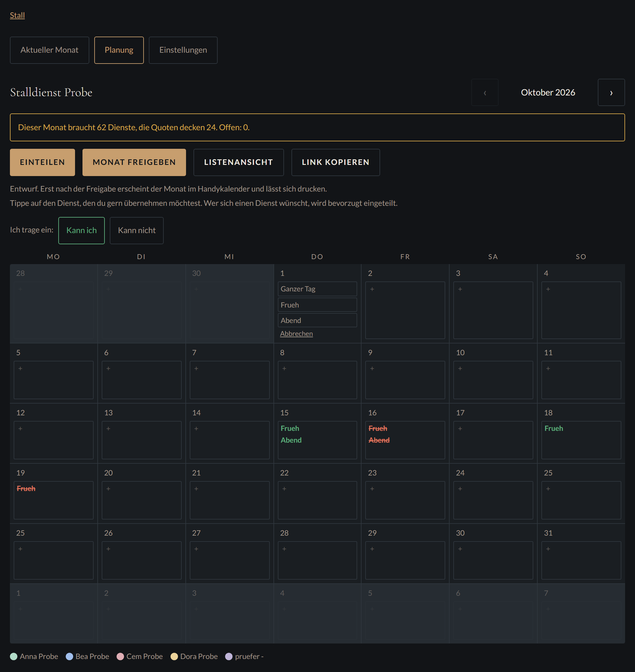Click the EINTEILEN button
The width and height of the screenshot is (635, 672).
42,162
